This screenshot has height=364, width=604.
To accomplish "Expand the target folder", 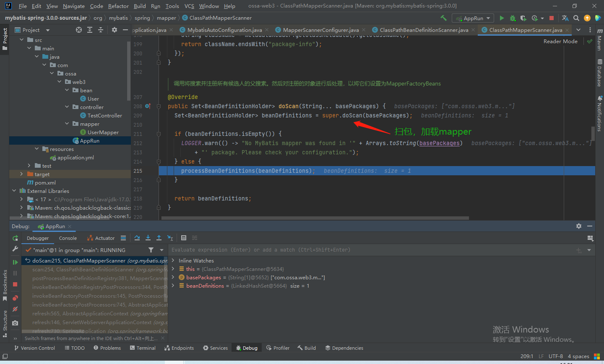I will pyautogui.click(x=21, y=174).
